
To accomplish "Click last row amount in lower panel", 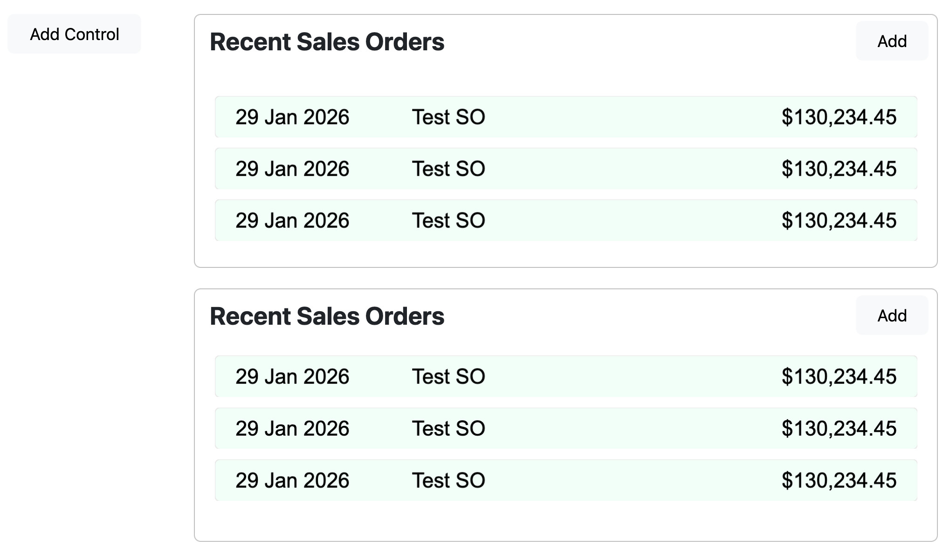I will (839, 480).
